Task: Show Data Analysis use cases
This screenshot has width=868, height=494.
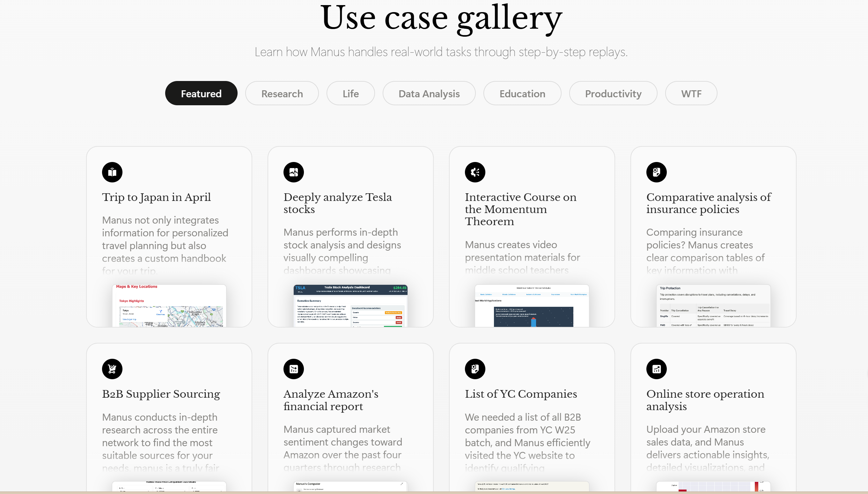Action: [429, 93]
